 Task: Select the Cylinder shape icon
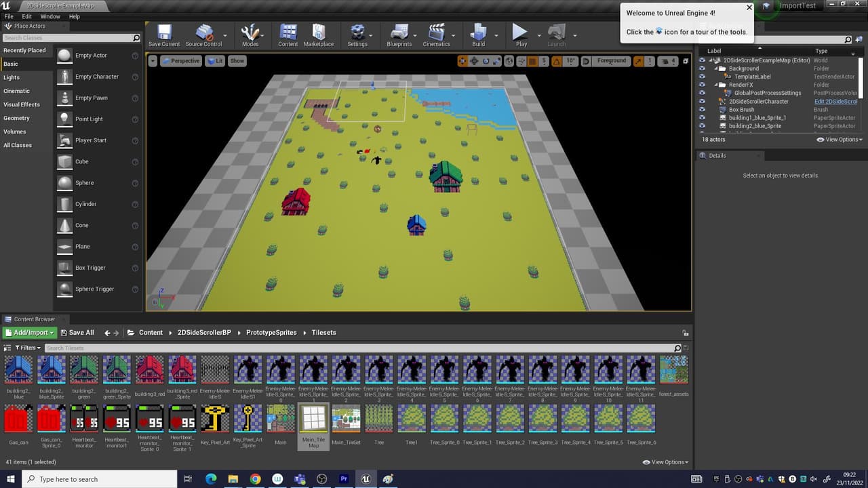point(64,204)
